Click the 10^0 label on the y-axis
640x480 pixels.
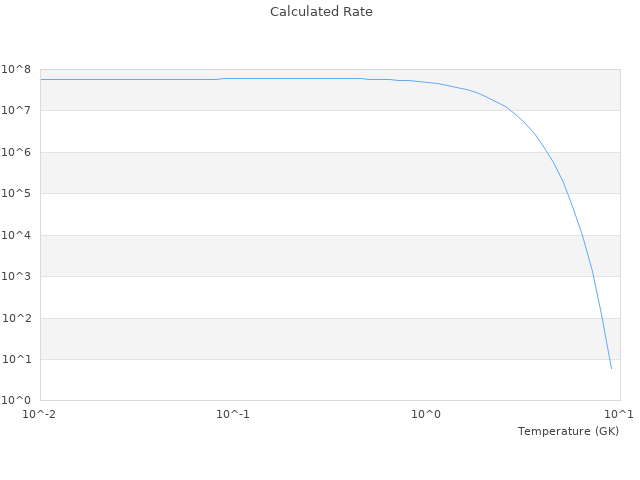tap(17, 400)
